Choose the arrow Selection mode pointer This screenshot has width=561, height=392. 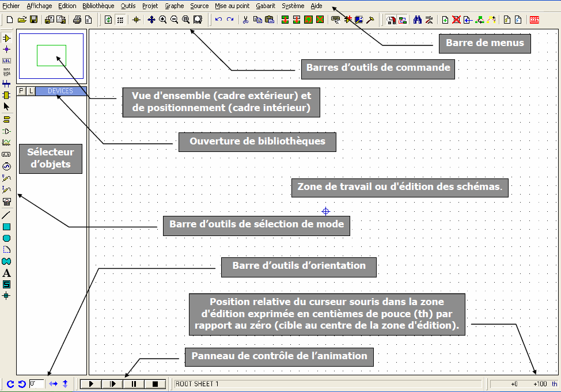point(6,106)
